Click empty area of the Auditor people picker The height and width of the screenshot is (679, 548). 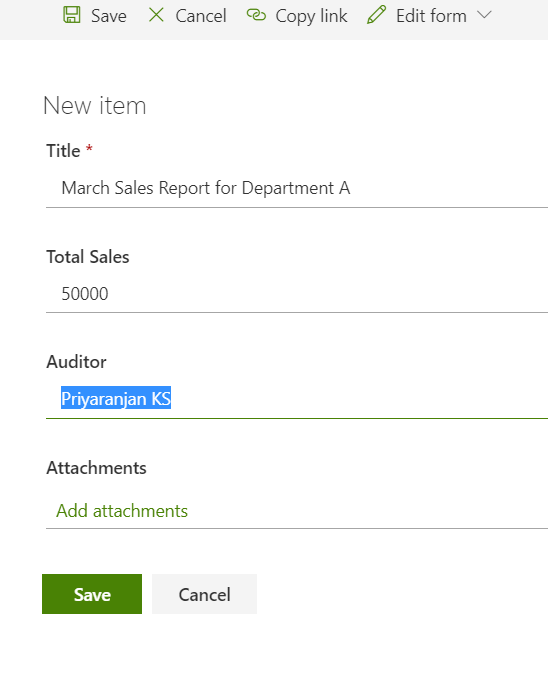360,399
